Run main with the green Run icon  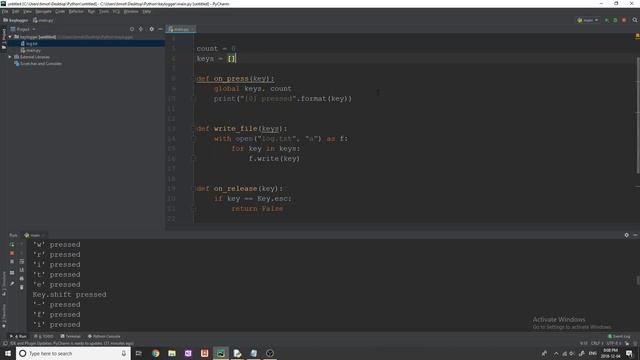pyautogui.click(x=607, y=20)
